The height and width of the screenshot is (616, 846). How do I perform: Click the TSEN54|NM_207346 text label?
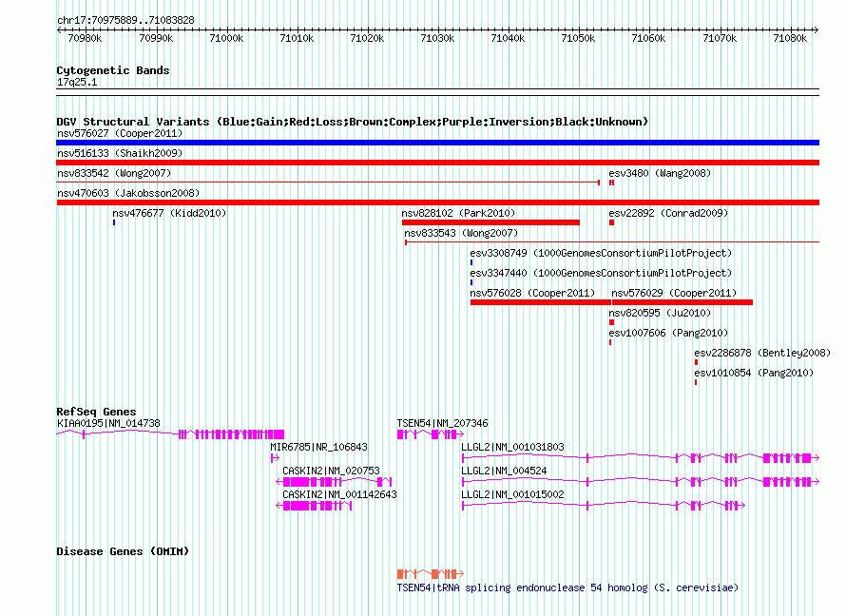pos(442,423)
